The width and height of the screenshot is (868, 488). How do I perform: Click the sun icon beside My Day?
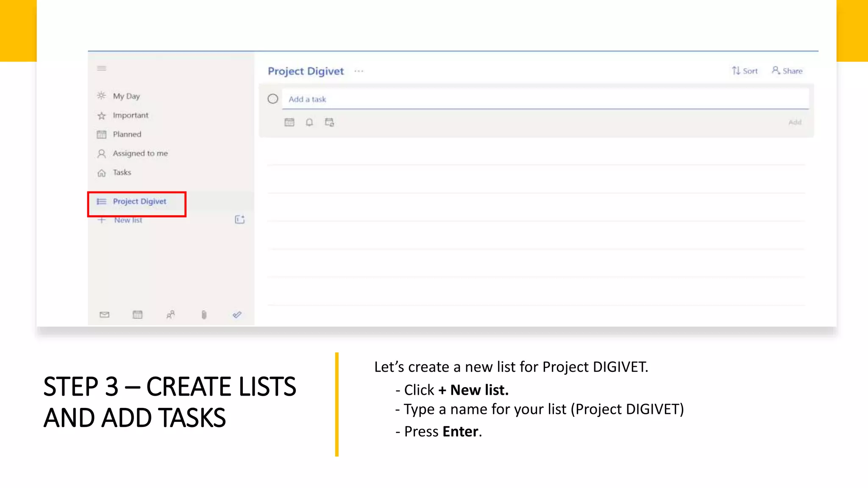tap(101, 96)
